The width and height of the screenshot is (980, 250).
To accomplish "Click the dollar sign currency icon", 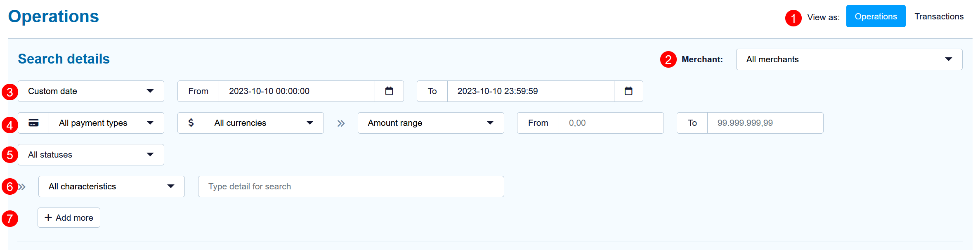I will click(191, 123).
